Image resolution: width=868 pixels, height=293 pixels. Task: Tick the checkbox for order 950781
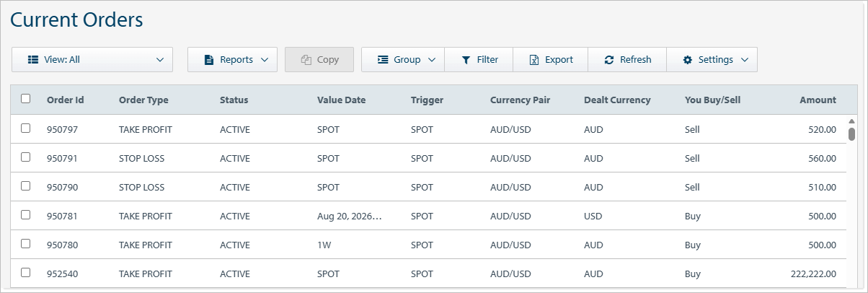tap(26, 214)
